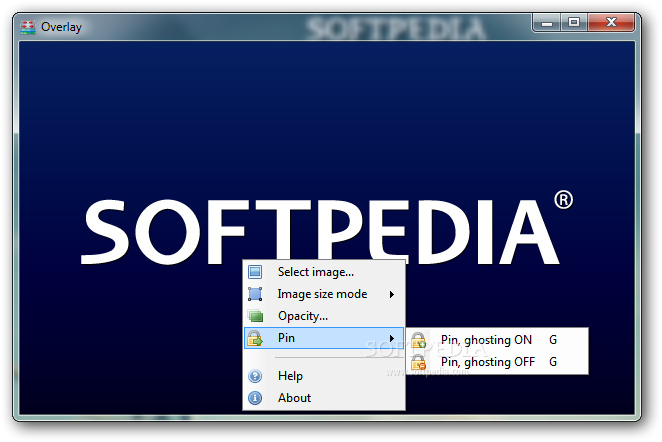
Task: Maximize the Overlay window
Action: [574, 22]
